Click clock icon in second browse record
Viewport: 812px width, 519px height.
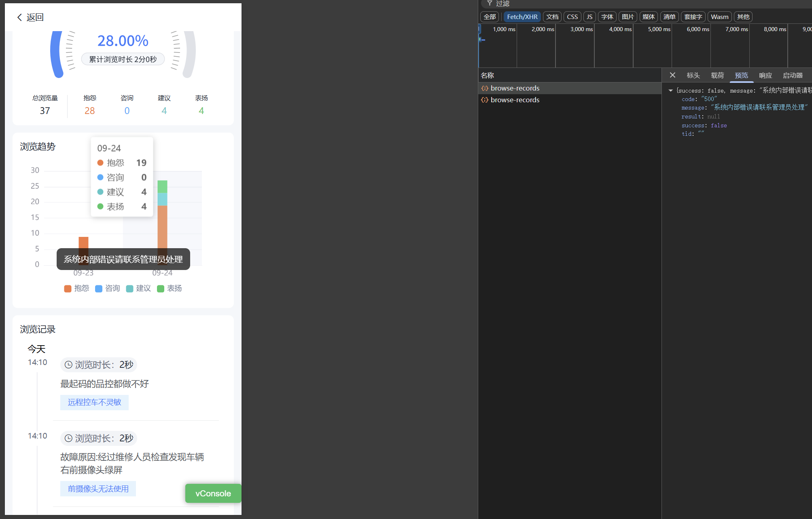tap(68, 439)
